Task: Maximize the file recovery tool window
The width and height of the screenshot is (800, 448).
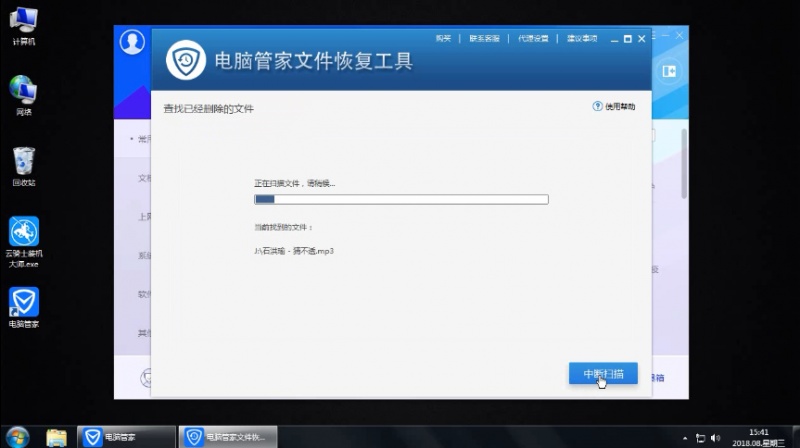Action: 628,39
